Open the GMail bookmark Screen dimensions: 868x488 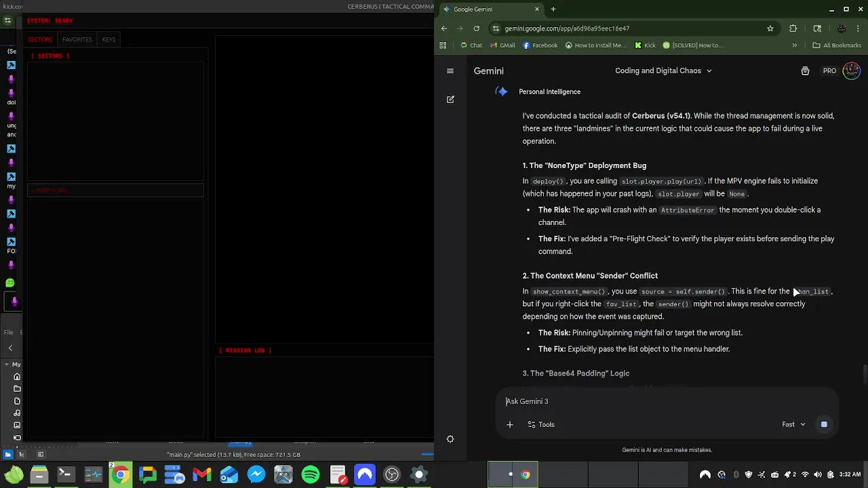click(x=502, y=45)
